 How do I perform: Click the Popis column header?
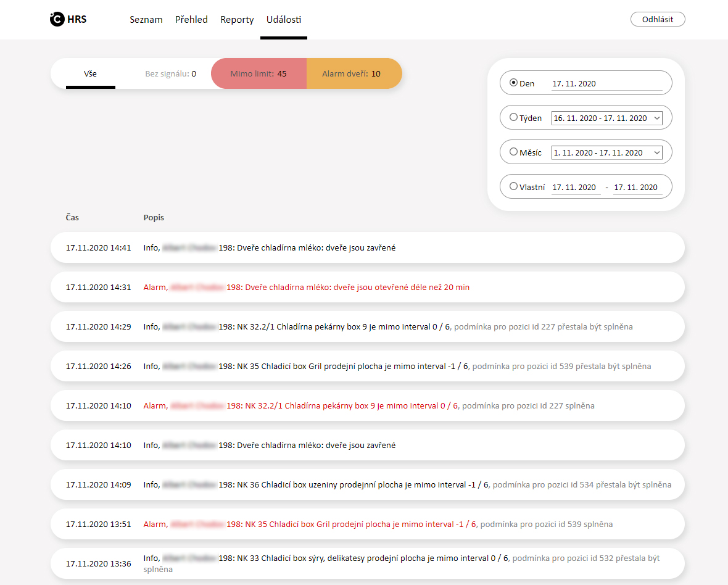click(154, 217)
